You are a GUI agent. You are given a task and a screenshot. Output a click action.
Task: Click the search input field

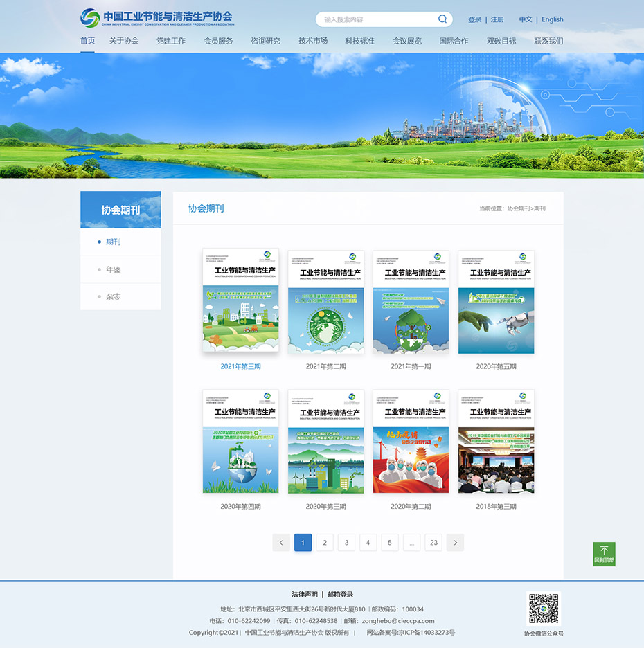pyautogui.click(x=377, y=19)
